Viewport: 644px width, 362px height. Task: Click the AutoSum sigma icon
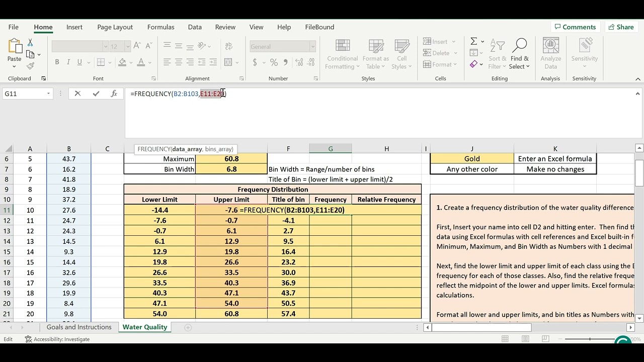(474, 41)
